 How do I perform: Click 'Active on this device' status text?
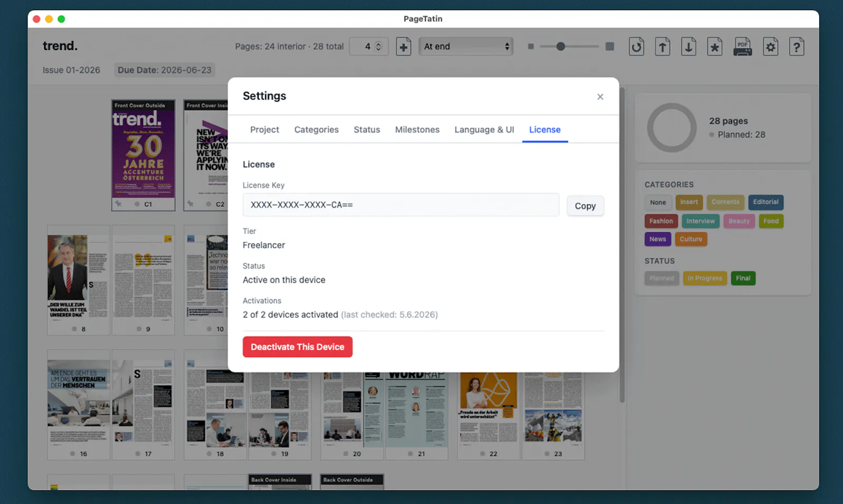(284, 280)
